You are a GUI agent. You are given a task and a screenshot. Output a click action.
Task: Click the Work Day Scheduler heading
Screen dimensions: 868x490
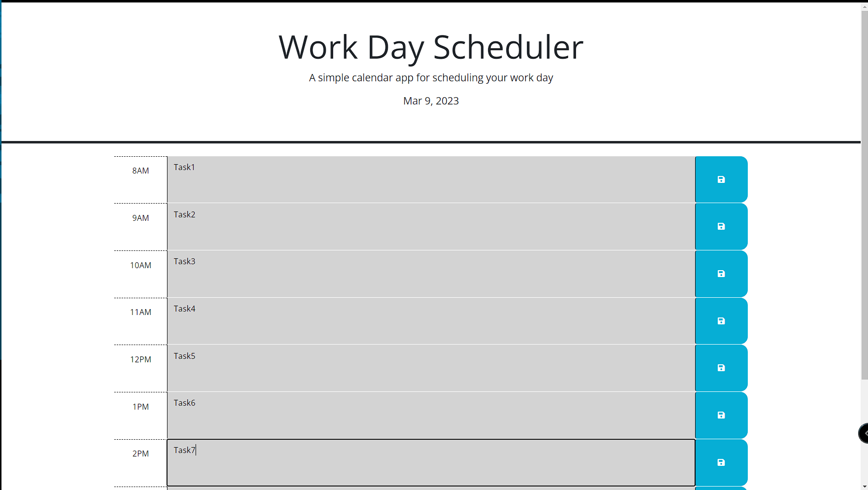(x=431, y=47)
